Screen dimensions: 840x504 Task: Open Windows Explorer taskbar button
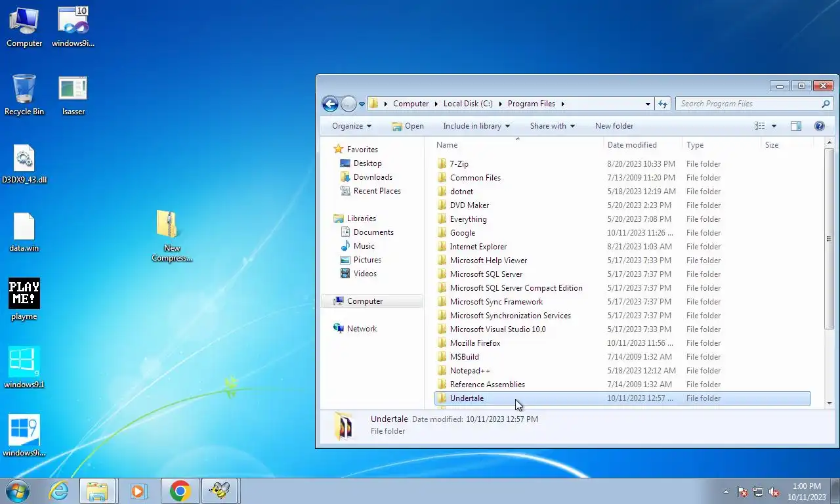click(x=97, y=491)
